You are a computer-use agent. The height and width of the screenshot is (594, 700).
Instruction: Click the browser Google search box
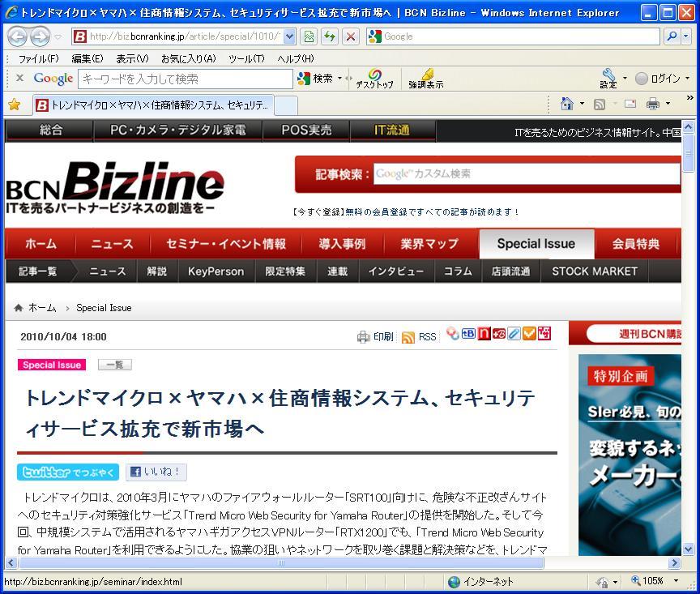pyautogui.click(x=513, y=36)
